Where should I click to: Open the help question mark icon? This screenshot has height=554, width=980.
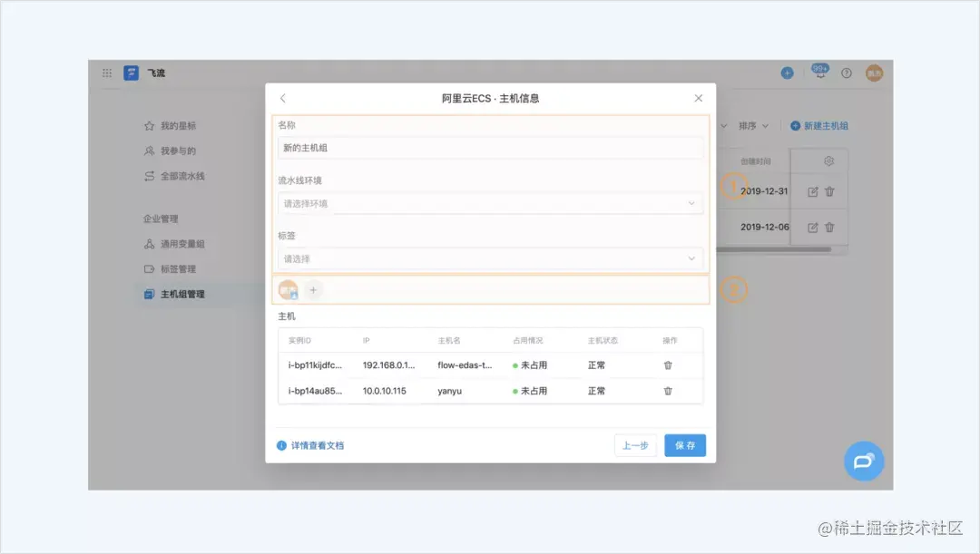pos(847,73)
